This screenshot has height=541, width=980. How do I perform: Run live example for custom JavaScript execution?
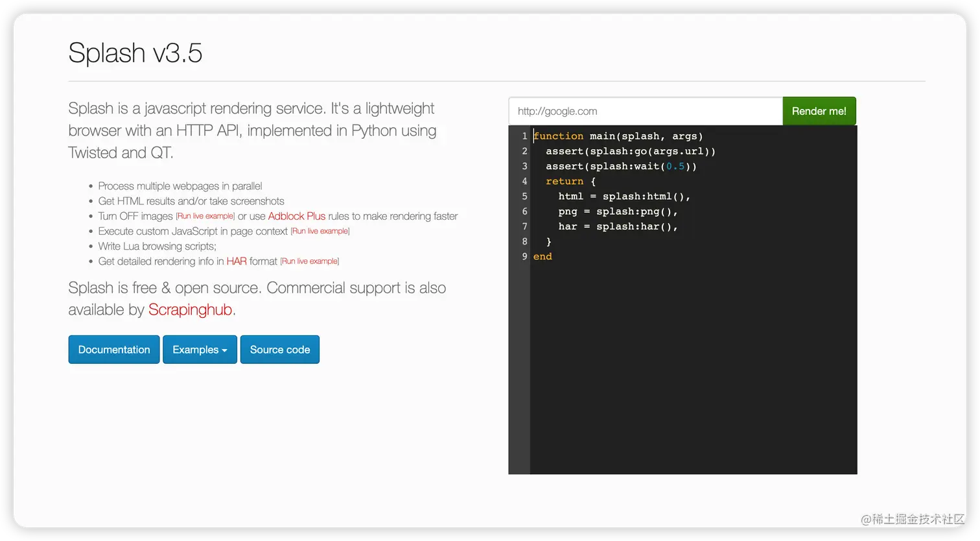click(320, 231)
